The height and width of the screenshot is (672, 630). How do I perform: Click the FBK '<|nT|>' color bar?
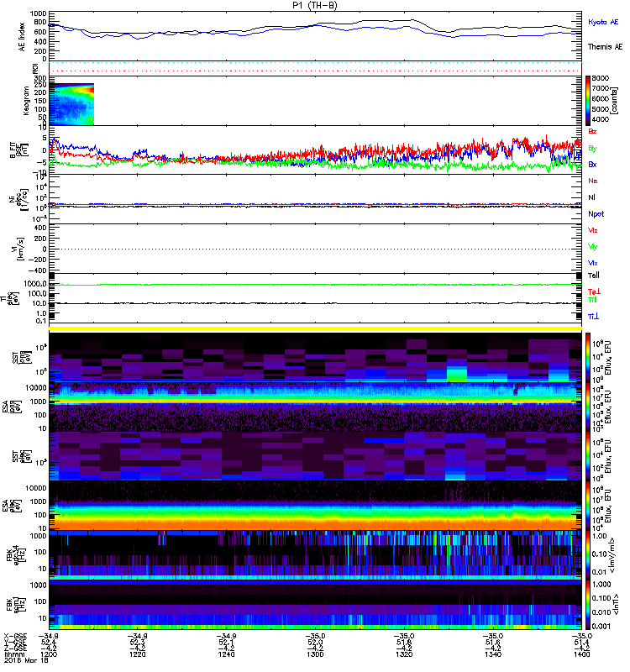[588, 605]
